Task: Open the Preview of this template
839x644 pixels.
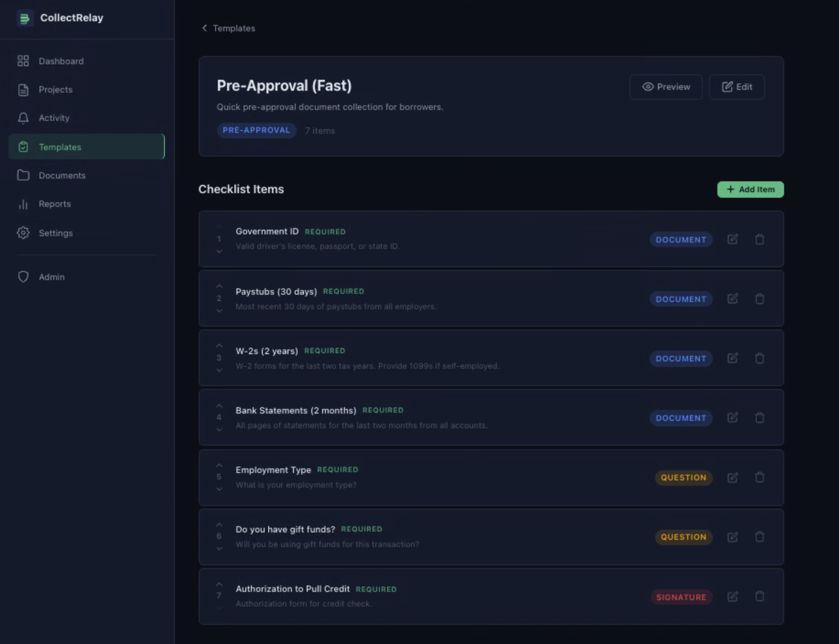Action: 666,87
